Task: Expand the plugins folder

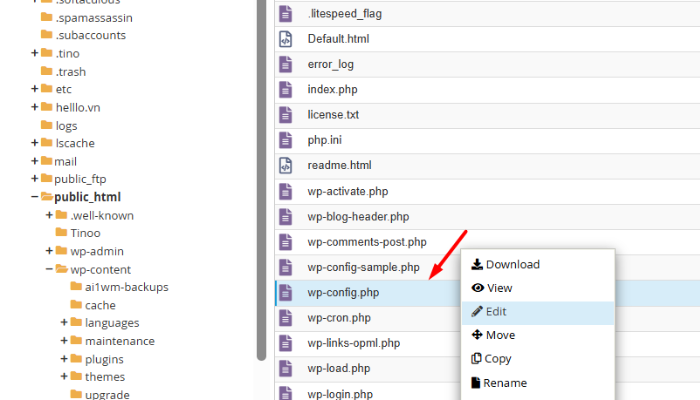Action: coord(64,358)
